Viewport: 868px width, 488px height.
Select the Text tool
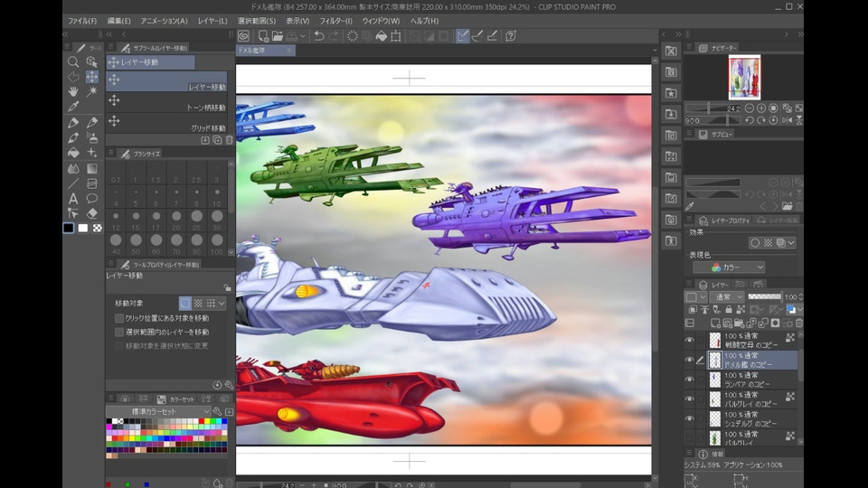point(73,199)
